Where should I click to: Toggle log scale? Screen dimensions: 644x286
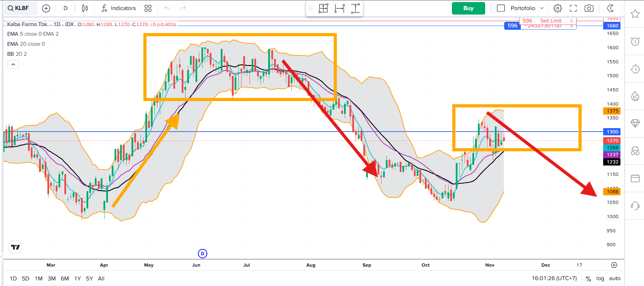[x=600, y=278]
